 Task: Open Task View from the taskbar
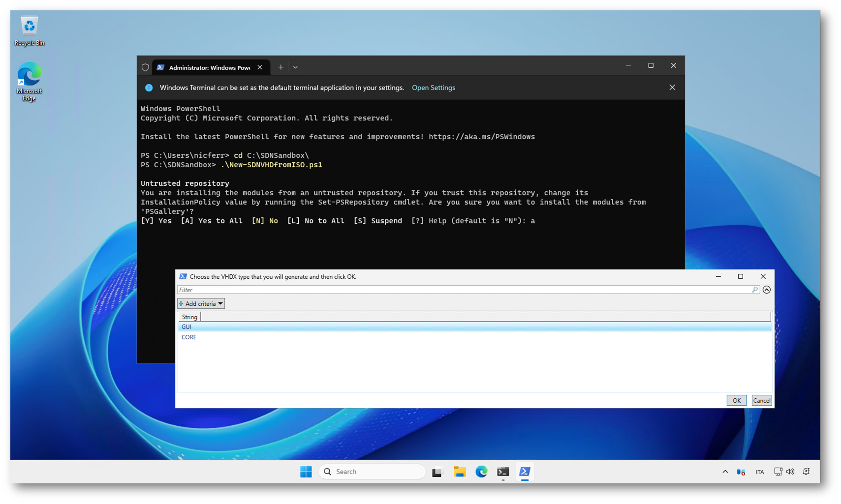click(437, 472)
